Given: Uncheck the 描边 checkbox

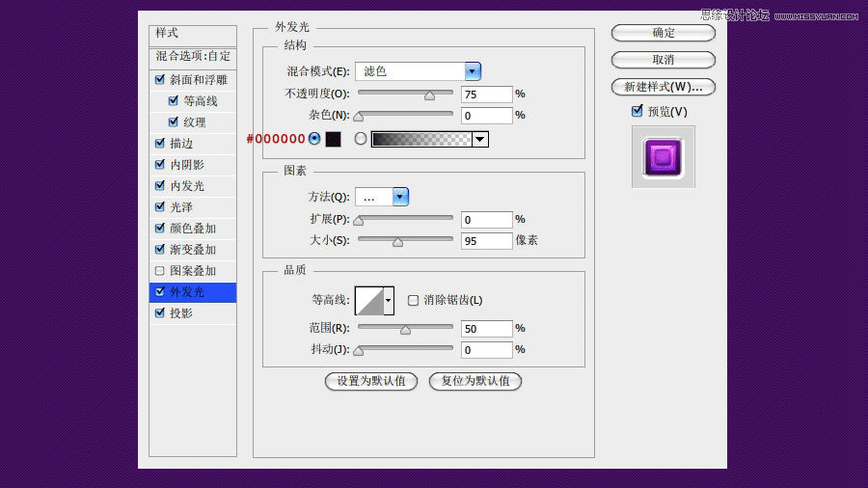Looking at the screenshot, I should (x=160, y=144).
